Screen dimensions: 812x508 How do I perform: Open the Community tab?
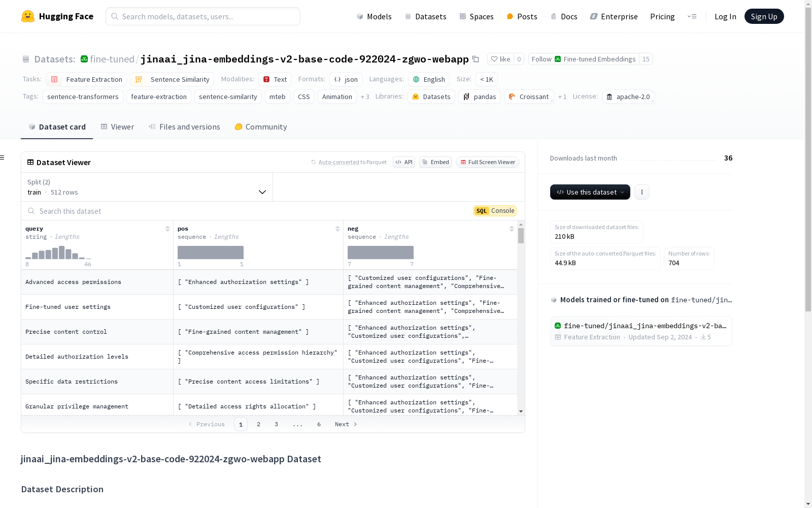[x=261, y=127]
